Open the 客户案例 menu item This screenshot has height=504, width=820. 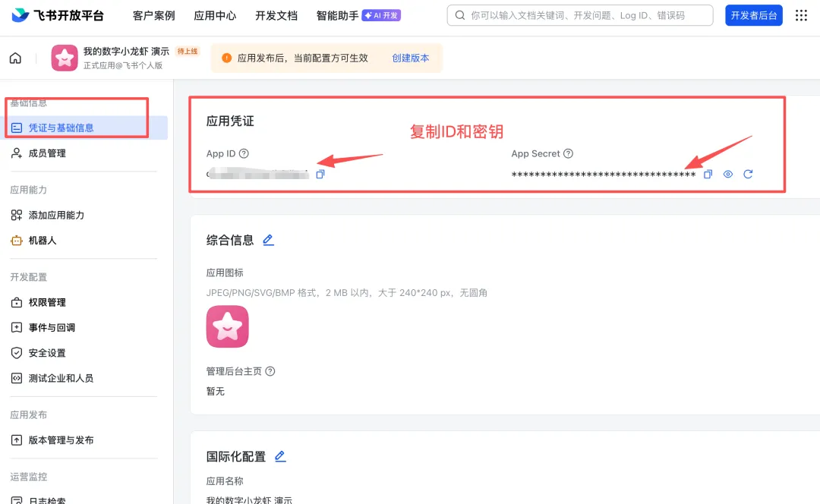click(153, 16)
